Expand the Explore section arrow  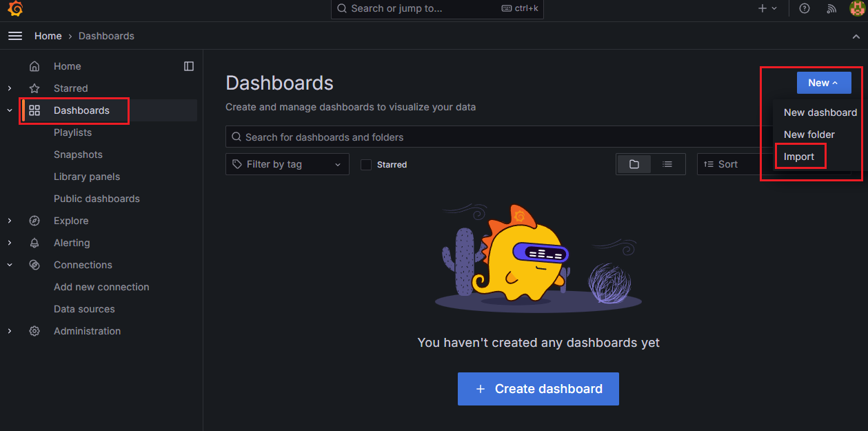pyautogui.click(x=10, y=221)
